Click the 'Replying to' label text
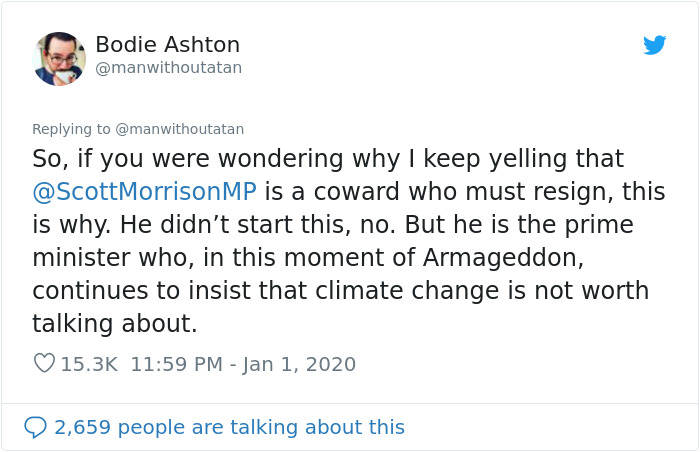 tap(72, 129)
